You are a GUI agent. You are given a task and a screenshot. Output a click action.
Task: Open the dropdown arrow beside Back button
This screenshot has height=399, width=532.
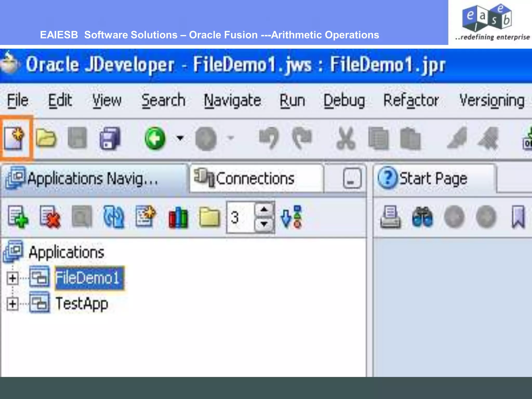pos(180,138)
